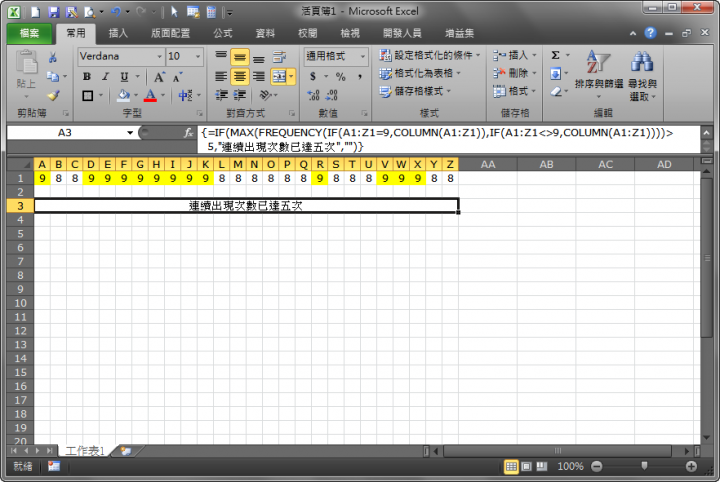Toggle Center horizontal alignment
This screenshot has width=720, height=482.
[240, 77]
